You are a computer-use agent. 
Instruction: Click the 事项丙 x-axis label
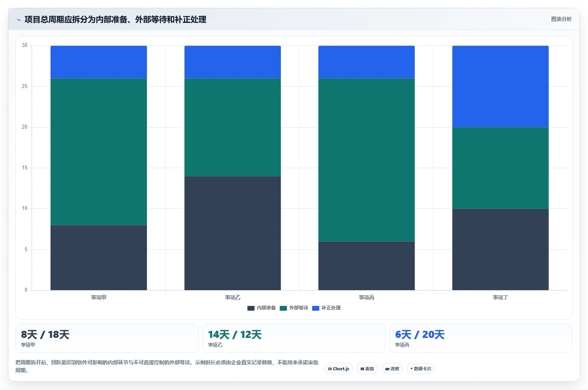coord(366,298)
